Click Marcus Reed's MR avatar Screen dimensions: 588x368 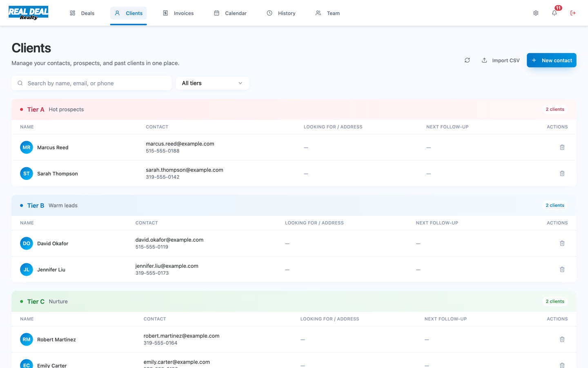27,147
